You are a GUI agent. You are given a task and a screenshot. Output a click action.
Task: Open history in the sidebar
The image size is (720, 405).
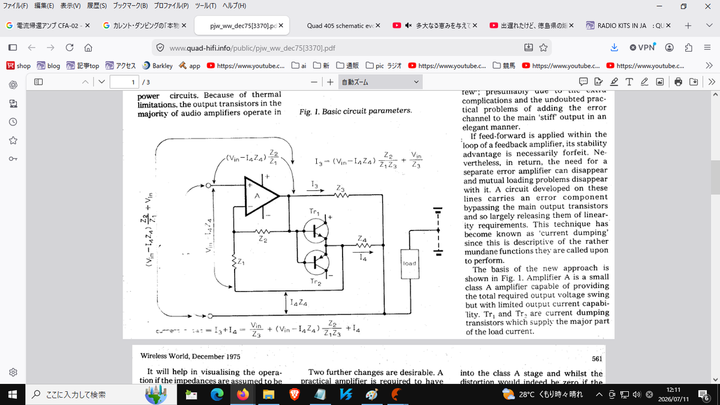13,122
